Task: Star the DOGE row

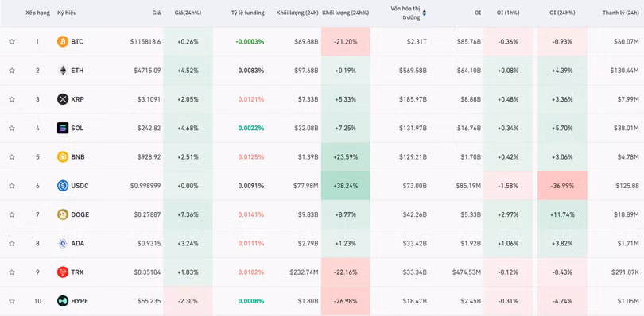Action: (x=12, y=214)
